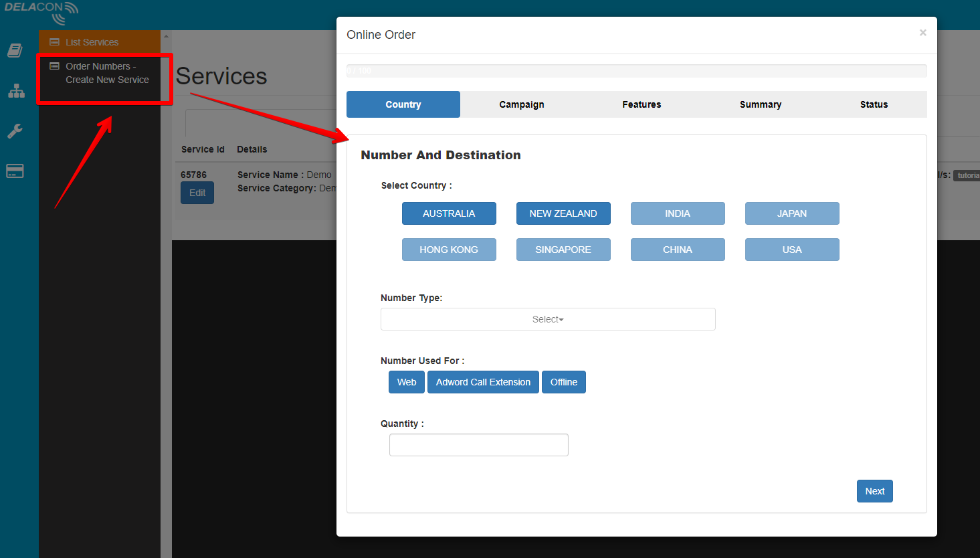Close the Online Order dialog
This screenshot has width=980, height=558.
point(922,33)
